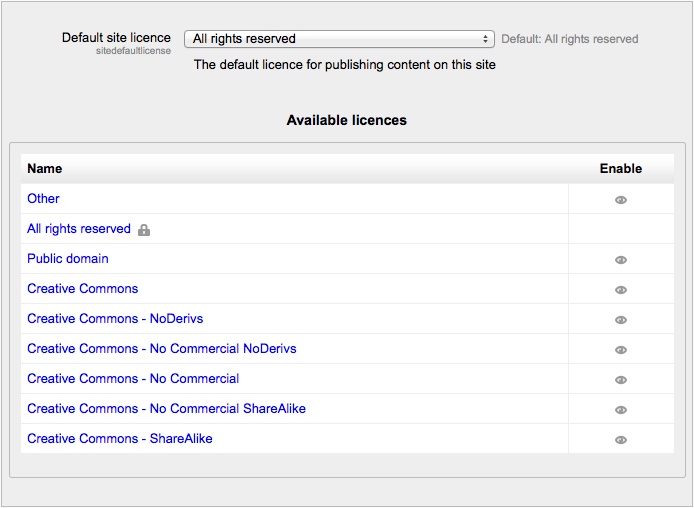Hide the Public domain licence

pyautogui.click(x=621, y=260)
